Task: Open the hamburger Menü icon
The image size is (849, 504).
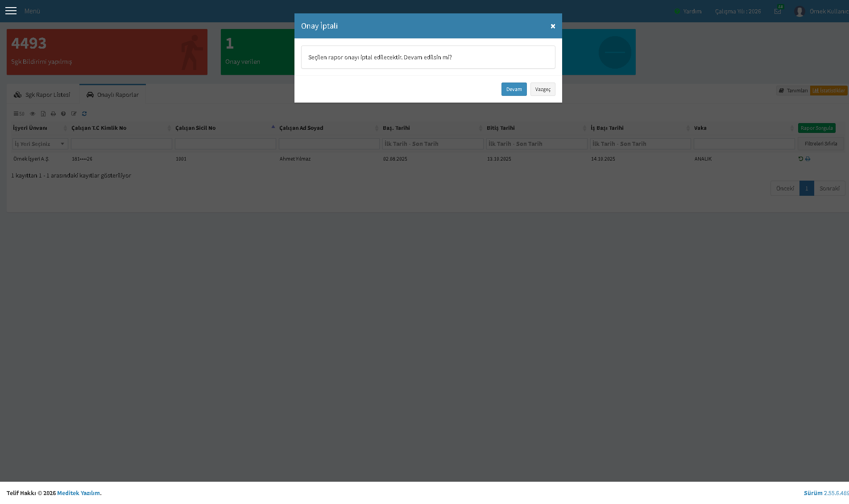Action: [11, 11]
